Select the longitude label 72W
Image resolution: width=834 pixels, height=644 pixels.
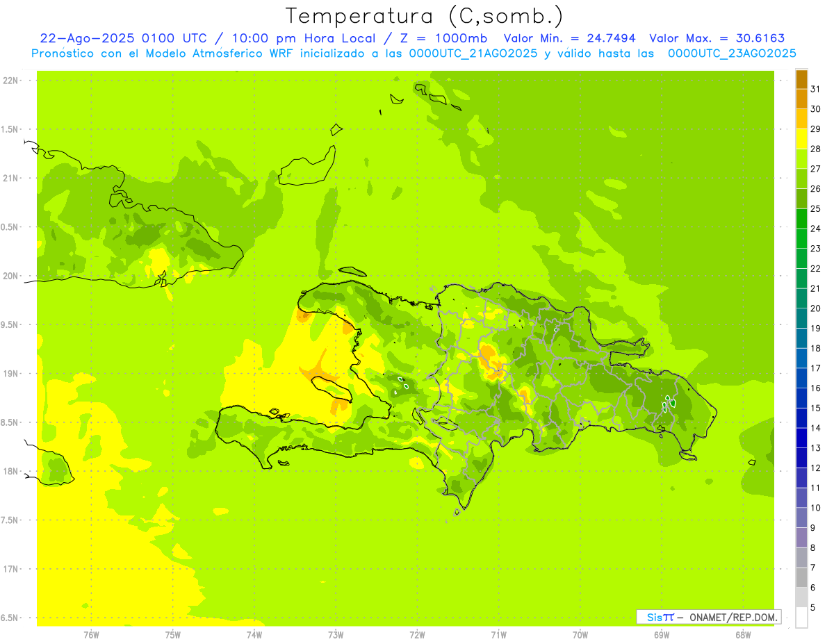pos(418,634)
